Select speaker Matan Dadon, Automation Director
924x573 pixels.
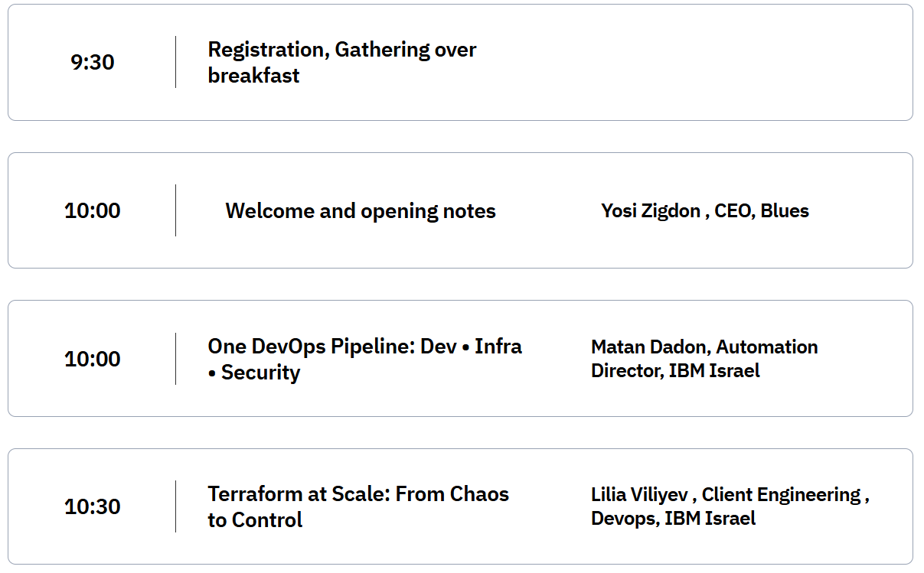point(704,347)
